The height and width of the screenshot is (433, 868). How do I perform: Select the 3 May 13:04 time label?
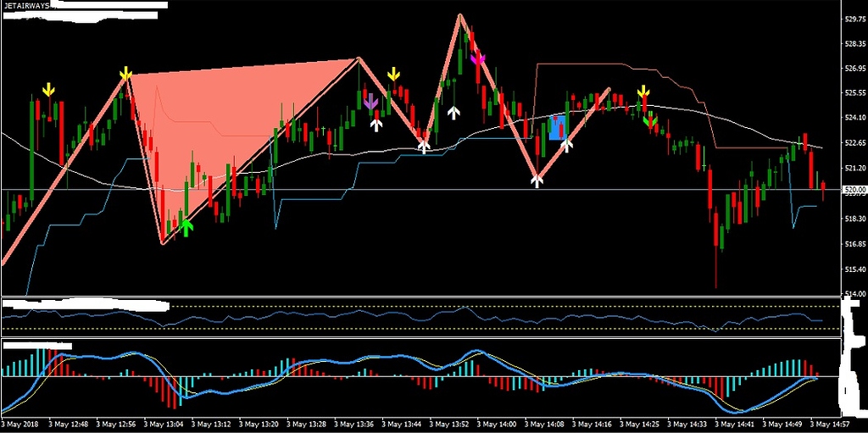(164, 423)
